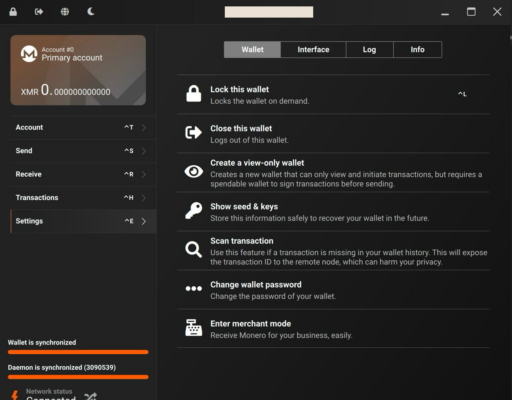Click the close-wallet exit icon in title bar

click(x=39, y=12)
